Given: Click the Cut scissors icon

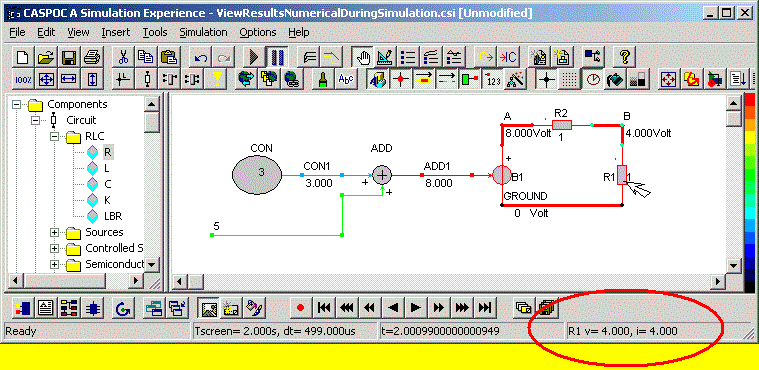Looking at the screenshot, I should point(123,58).
